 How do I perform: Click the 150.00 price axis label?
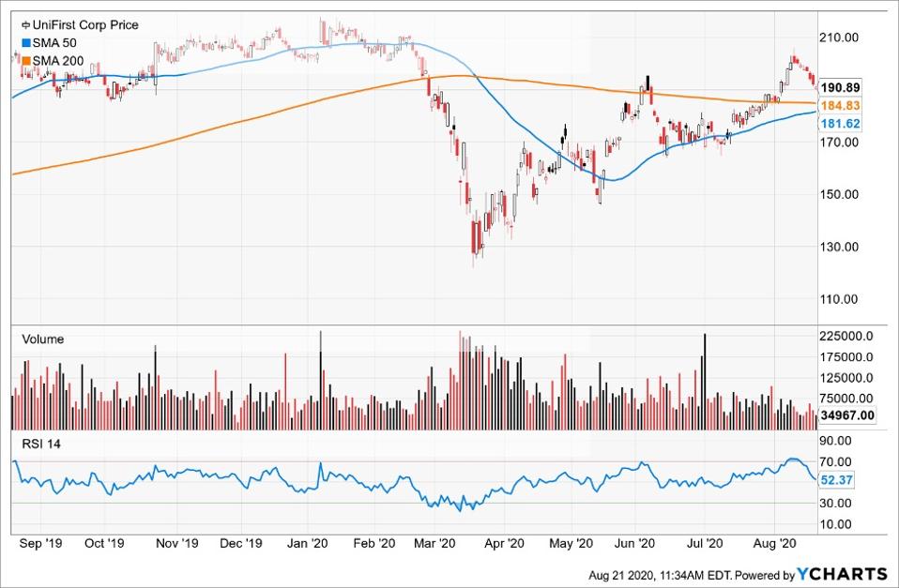tap(839, 194)
